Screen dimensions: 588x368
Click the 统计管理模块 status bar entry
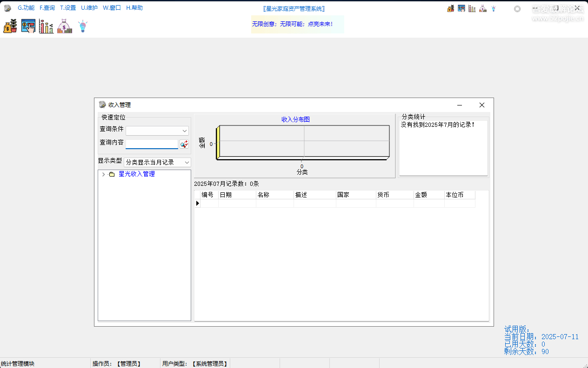pyautogui.click(x=18, y=364)
